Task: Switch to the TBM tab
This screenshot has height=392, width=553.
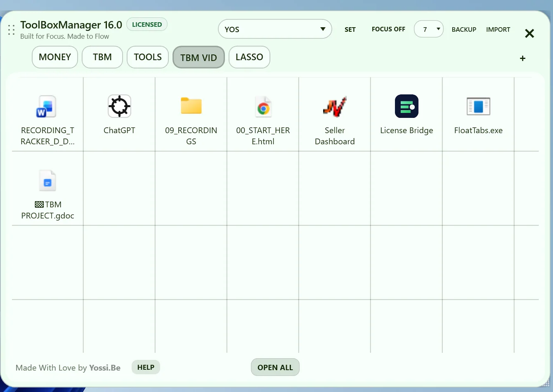Action: (x=102, y=57)
